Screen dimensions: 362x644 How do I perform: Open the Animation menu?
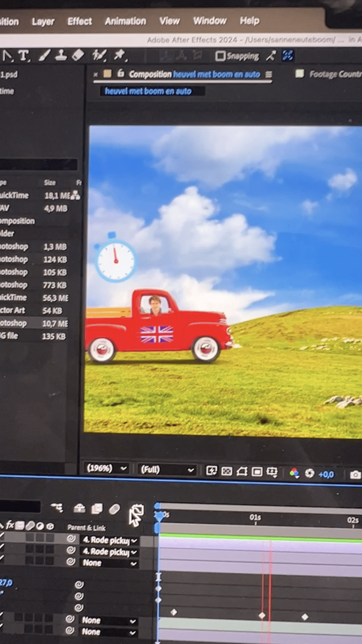click(125, 21)
